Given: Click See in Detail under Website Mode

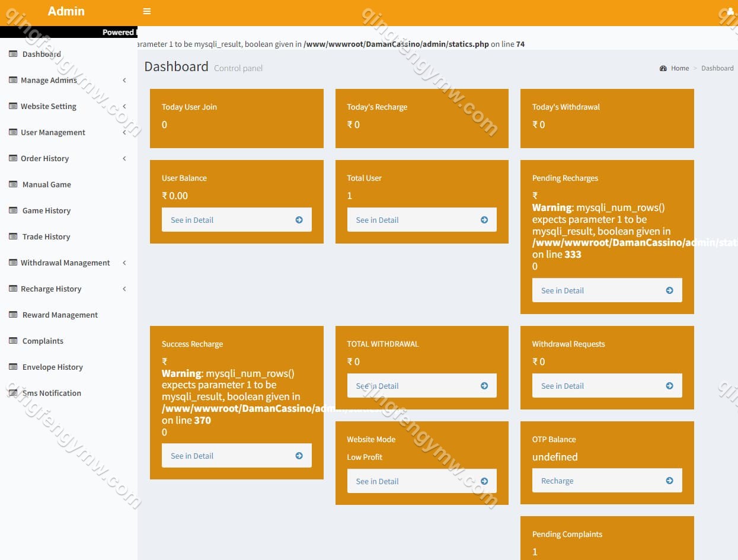Looking at the screenshot, I should (x=378, y=481).
